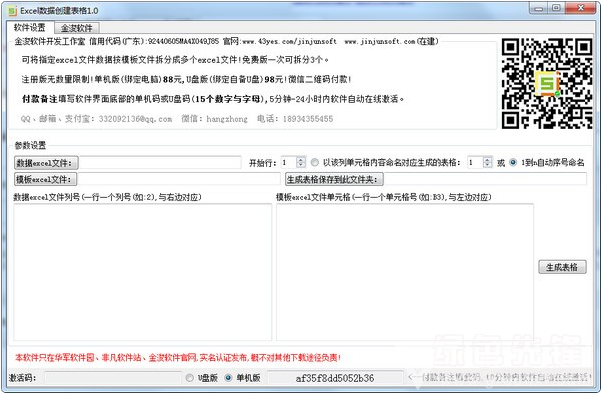Click the 数据excel文件 browse button

click(x=46, y=163)
